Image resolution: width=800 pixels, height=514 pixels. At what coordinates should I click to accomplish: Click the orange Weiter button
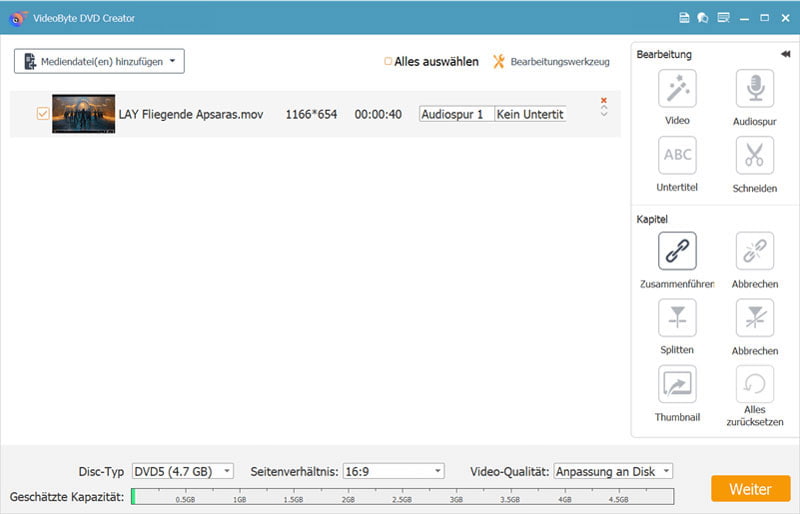coord(750,489)
